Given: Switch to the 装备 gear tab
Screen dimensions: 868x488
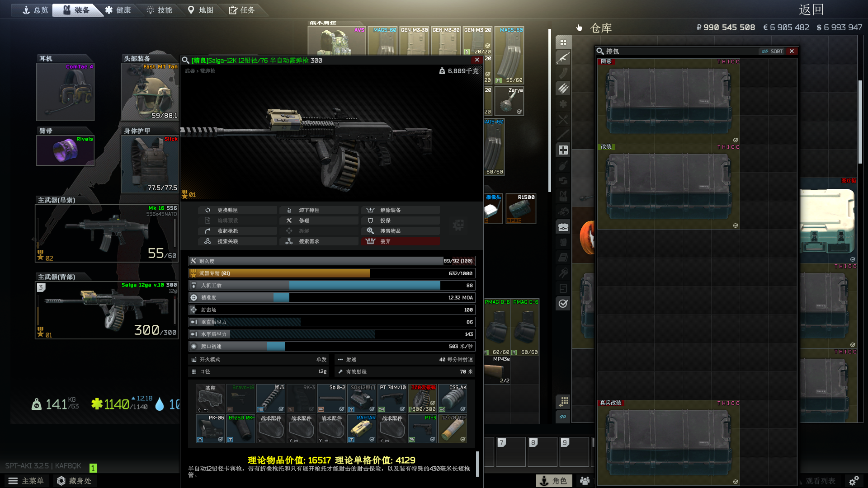Looking at the screenshot, I should pyautogui.click(x=77, y=10).
